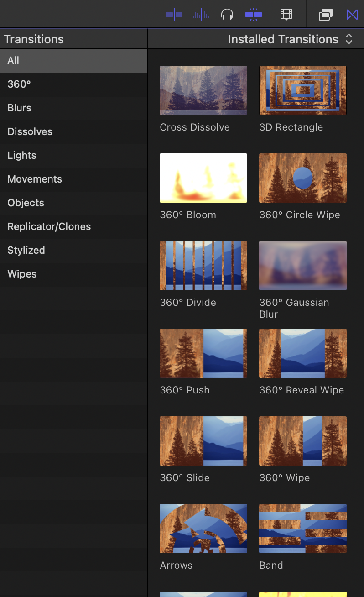Viewport: 364px width, 597px height.
Task: Toggle snapping icon
Action: [x=254, y=15]
